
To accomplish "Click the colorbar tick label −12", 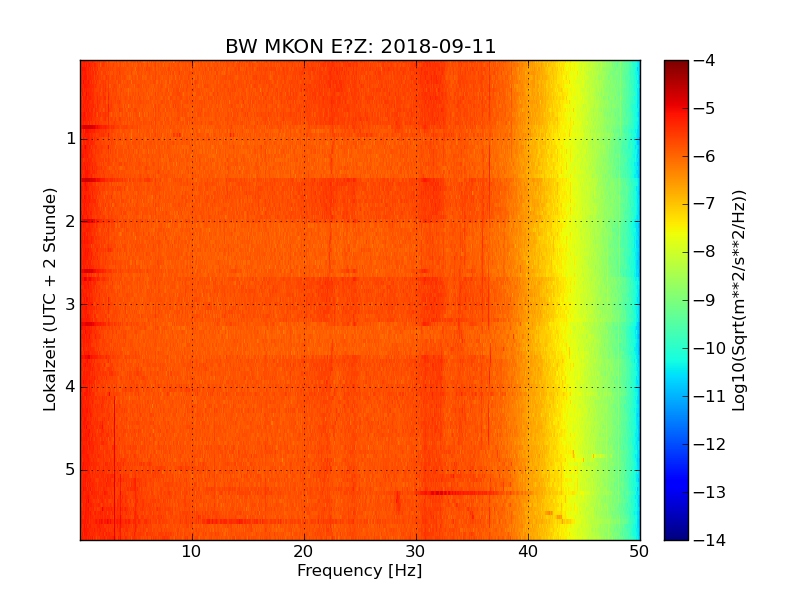I will point(710,444).
